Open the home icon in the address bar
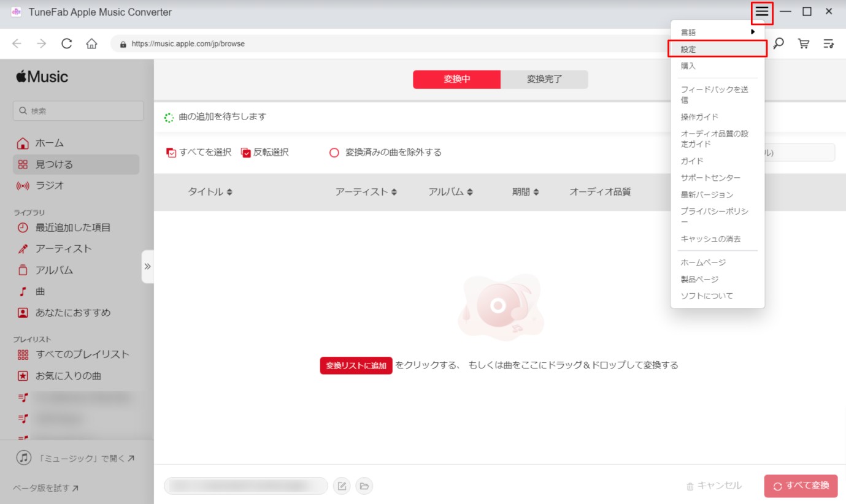The height and width of the screenshot is (504, 846). tap(91, 44)
